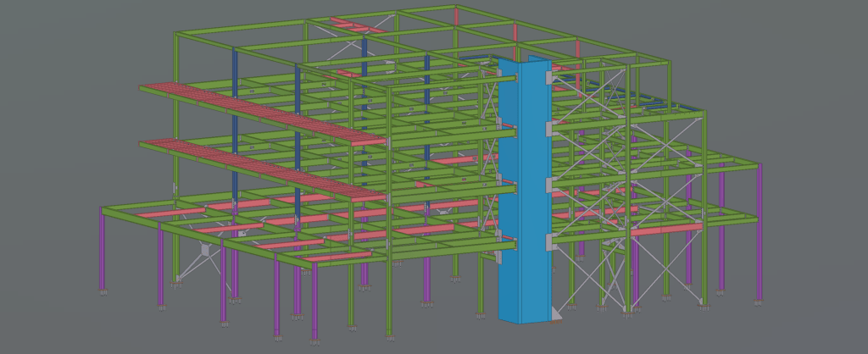
Task: Select the bottom grey bracket on the blue core
Action: [x=550, y=243]
